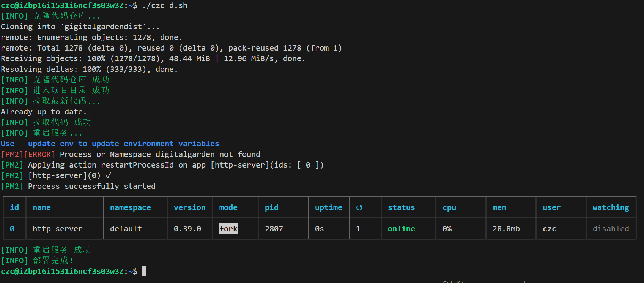Click the 'Applying action restartProcessId' line
644x283 pixels.
point(162,165)
